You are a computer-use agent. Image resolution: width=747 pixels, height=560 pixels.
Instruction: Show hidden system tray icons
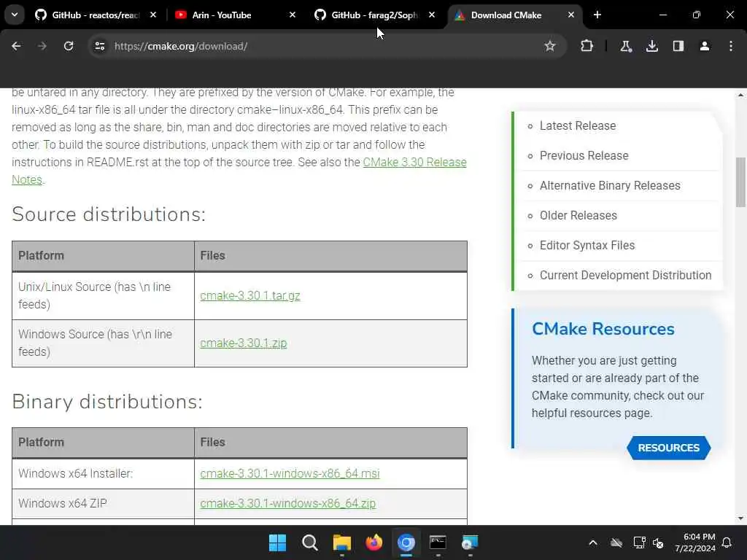click(593, 542)
